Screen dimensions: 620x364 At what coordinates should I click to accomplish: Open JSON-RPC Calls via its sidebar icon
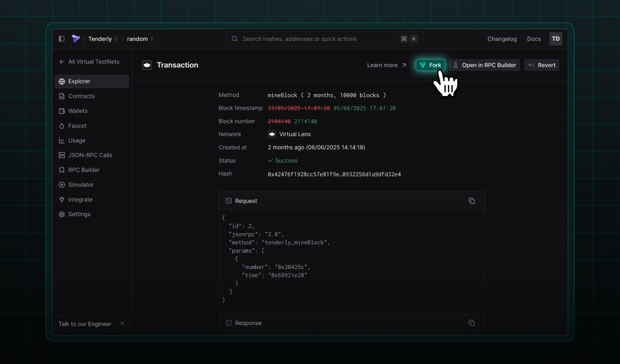tap(62, 155)
